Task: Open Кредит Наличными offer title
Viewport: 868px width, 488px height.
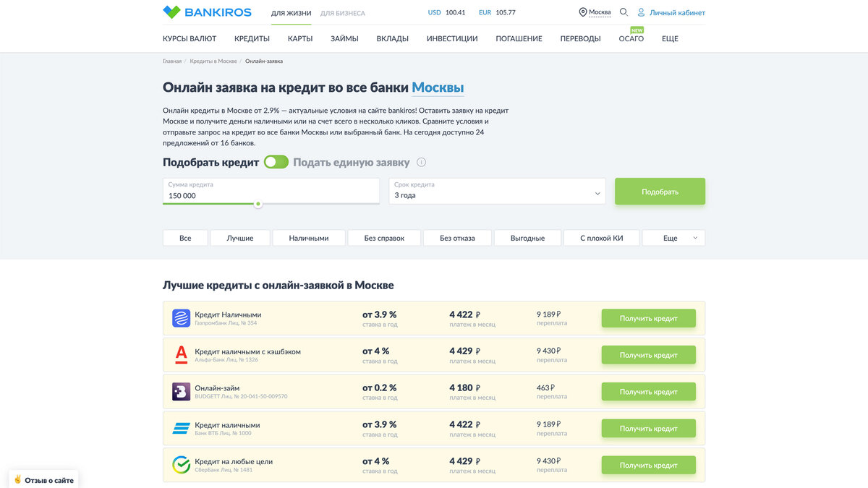Action: [x=228, y=314]
